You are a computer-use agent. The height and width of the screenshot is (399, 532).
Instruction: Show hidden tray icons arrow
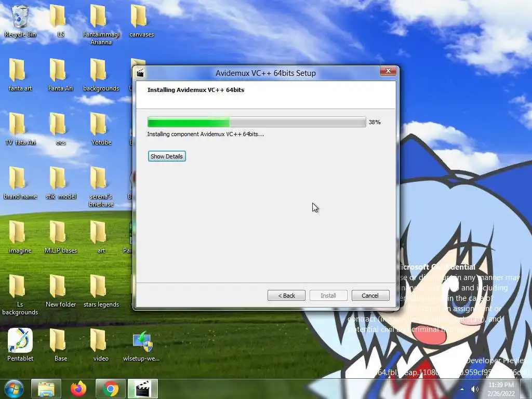(462, 389)
